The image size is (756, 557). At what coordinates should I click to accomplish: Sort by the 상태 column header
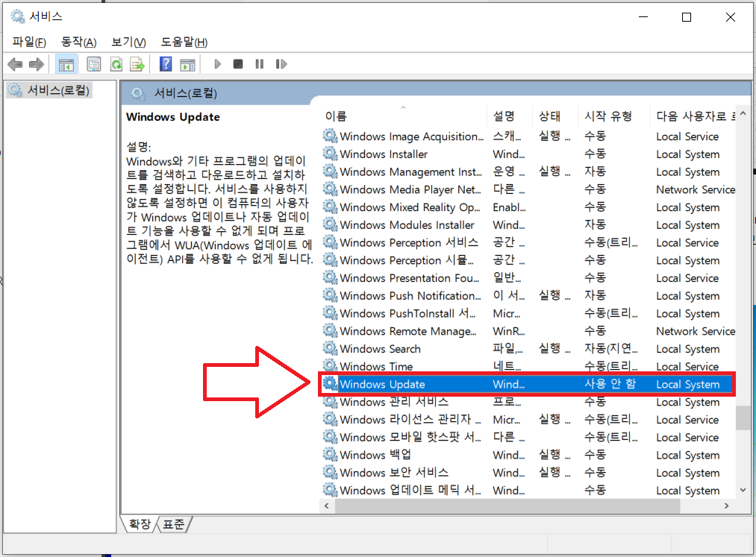point(555,116)
